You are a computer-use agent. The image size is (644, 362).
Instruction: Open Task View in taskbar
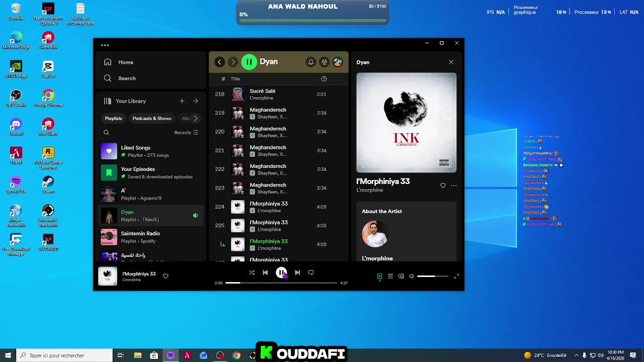[121, 355]
